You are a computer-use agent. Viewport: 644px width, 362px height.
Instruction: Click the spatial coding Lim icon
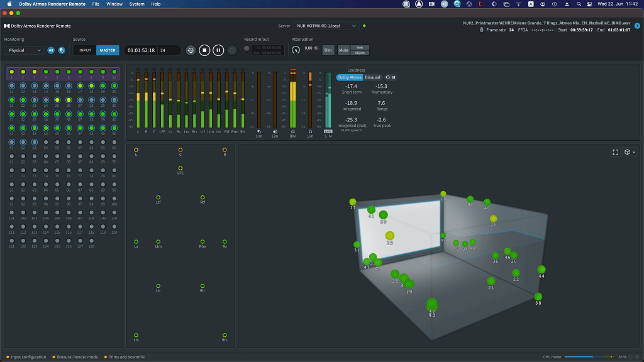pyautogui.click(x=258, y=132)
